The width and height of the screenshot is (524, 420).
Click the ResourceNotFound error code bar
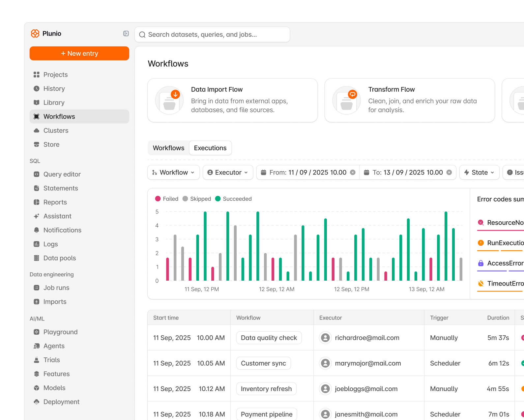point(501,230)
